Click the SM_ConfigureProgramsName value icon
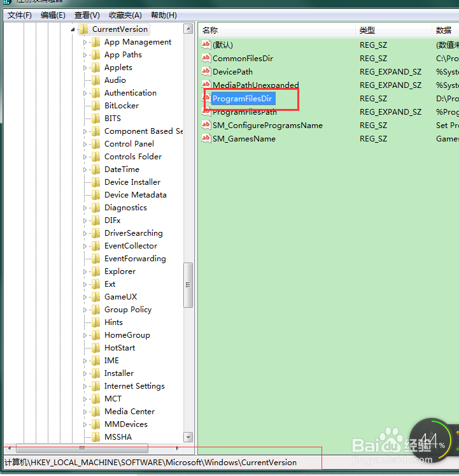Screen dimensions: 459x476 [206, 125]
